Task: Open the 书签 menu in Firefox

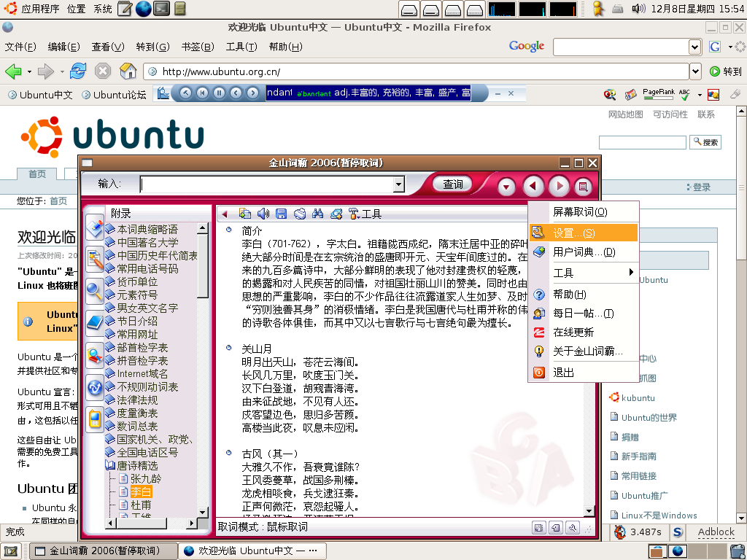Action: pos(198,47)
